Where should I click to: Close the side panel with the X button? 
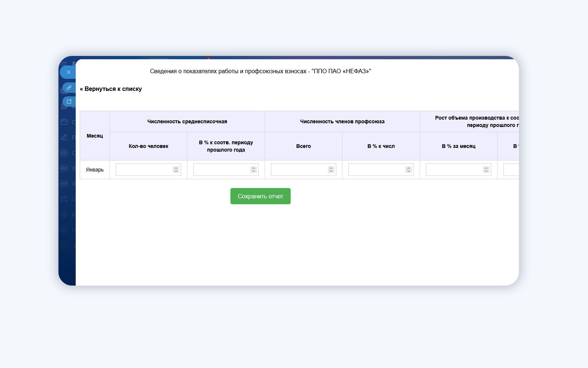pyautogui.click(x=68, y=72)
